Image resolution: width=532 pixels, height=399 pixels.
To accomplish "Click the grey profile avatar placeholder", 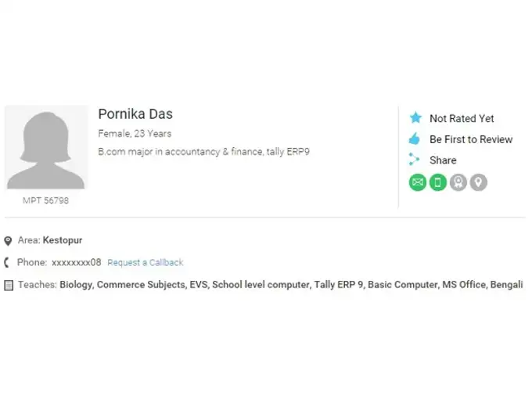I will 46,147.
